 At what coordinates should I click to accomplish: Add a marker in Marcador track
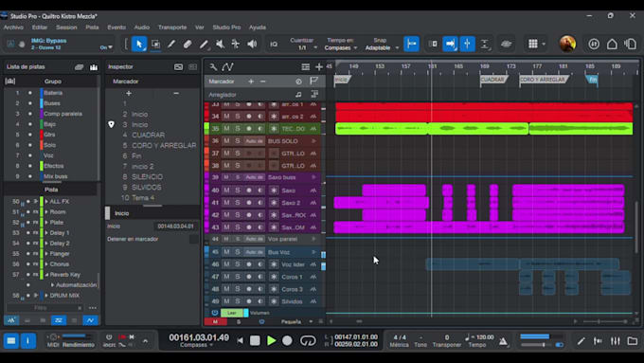coord(251,82)
